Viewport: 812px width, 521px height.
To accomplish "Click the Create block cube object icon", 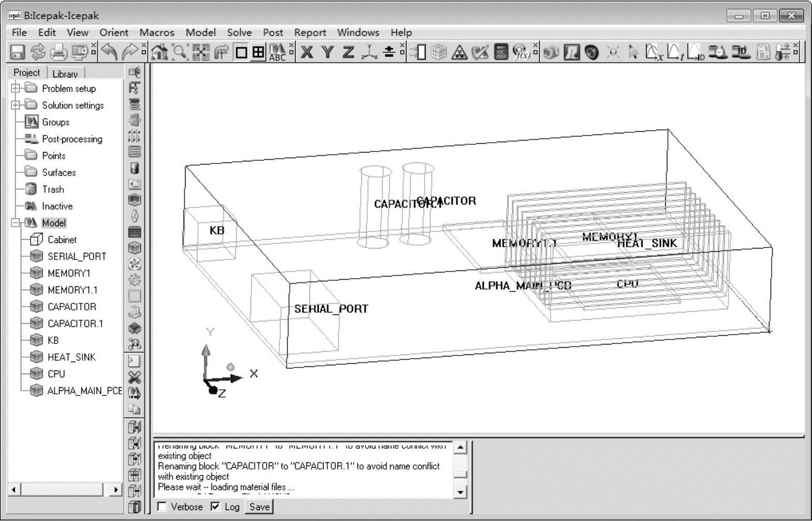I will click(134, 248).
